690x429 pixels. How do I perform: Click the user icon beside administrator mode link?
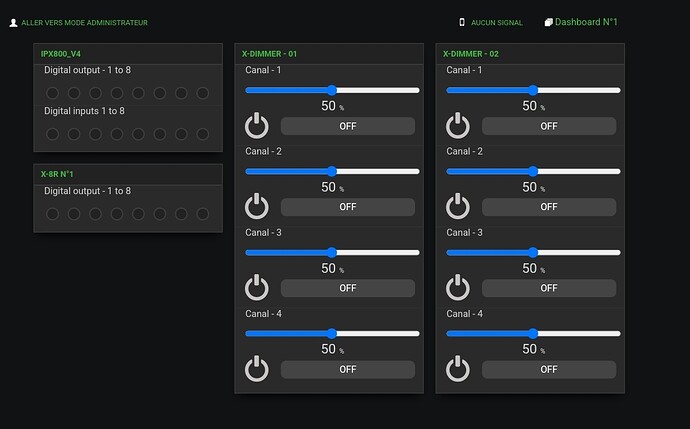(13, 22)
